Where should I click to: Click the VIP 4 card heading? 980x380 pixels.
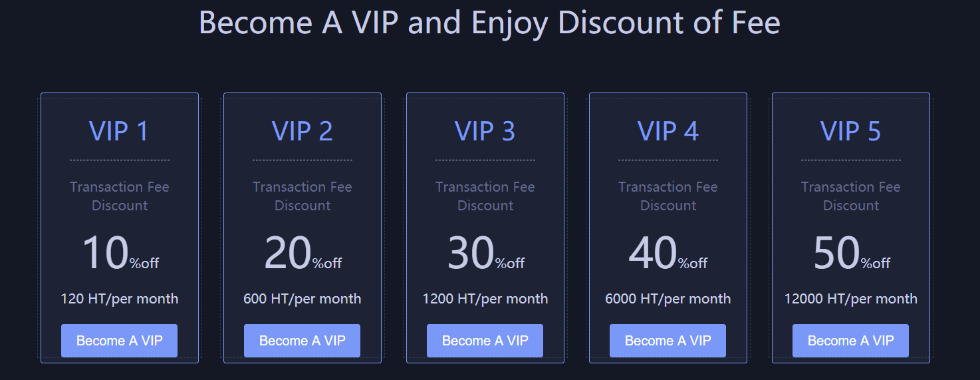(x=668, y=131)
